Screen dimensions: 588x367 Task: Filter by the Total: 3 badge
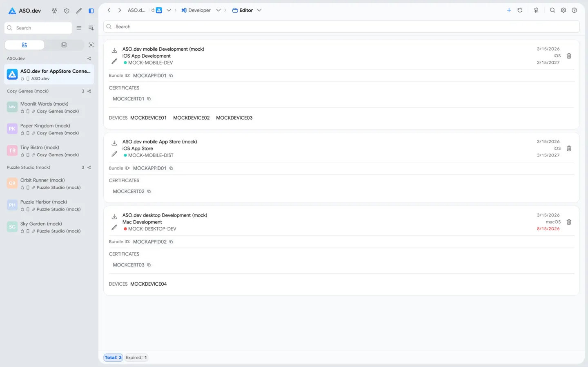113,358
